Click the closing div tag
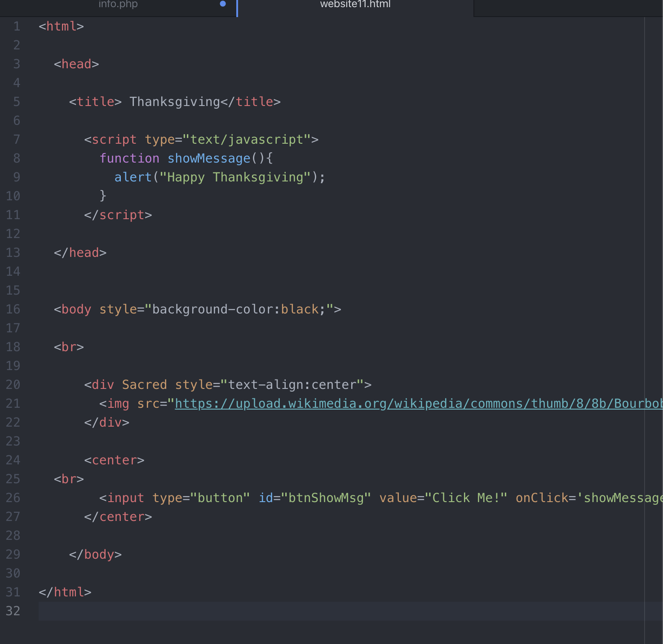 (106, 423)
